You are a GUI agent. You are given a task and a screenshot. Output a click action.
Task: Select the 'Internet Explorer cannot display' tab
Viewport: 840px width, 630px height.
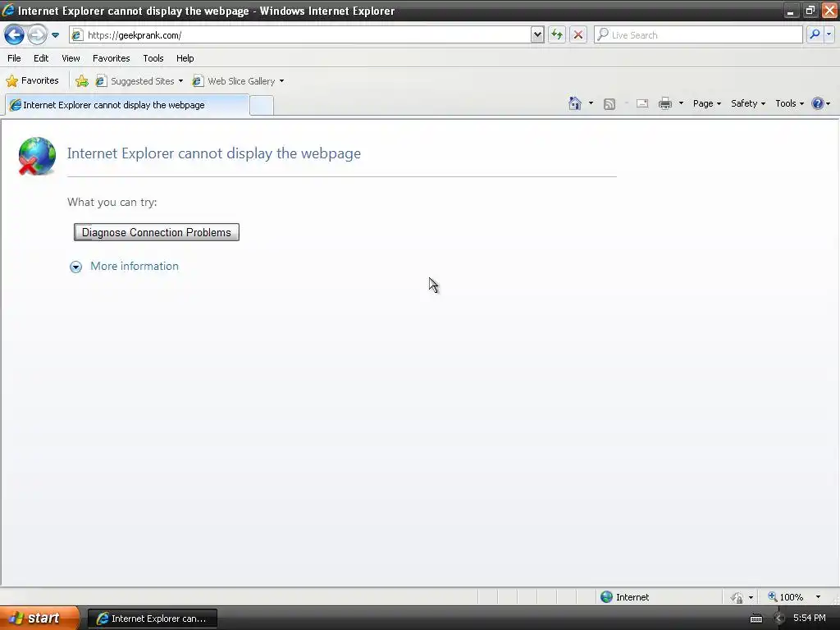coord(127,105)
